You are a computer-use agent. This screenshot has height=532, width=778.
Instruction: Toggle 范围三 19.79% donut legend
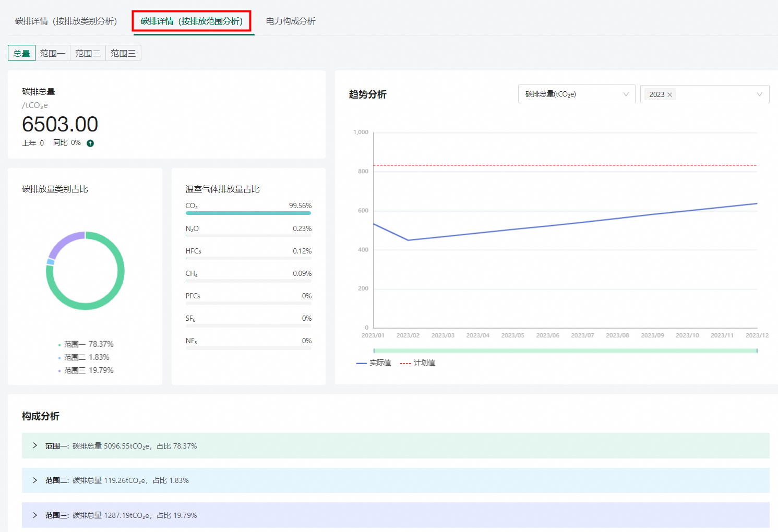point(86,370)
